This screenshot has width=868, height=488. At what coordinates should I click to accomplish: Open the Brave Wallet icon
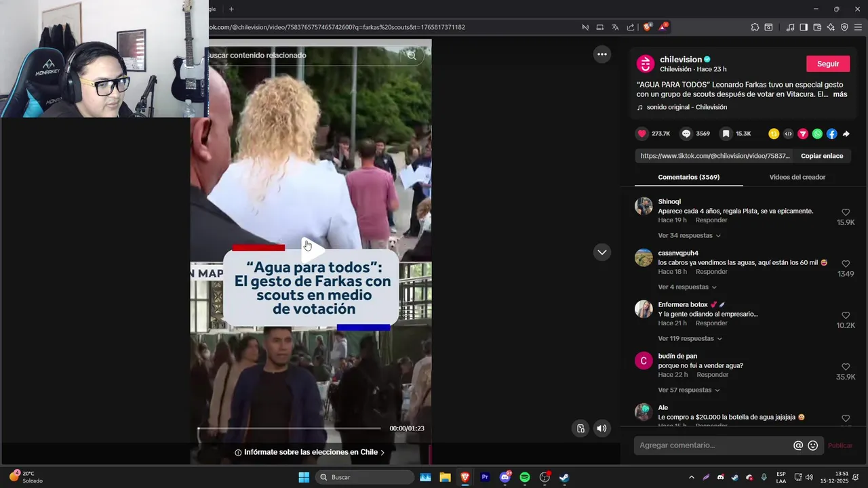pos(817,27)
